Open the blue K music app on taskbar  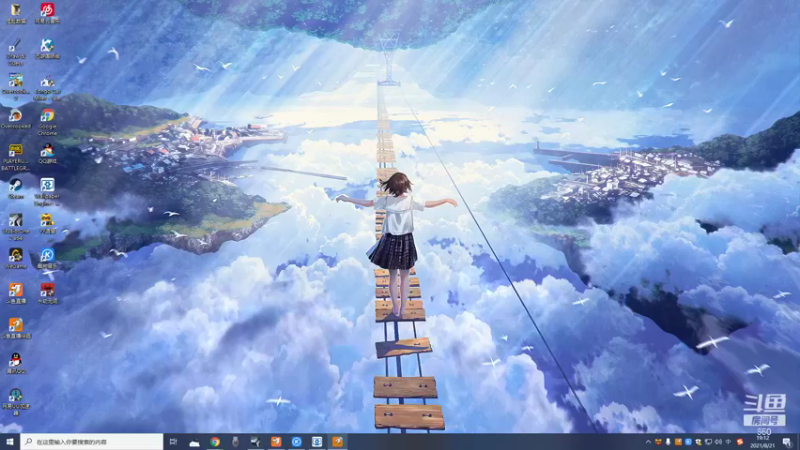[296, 442]
